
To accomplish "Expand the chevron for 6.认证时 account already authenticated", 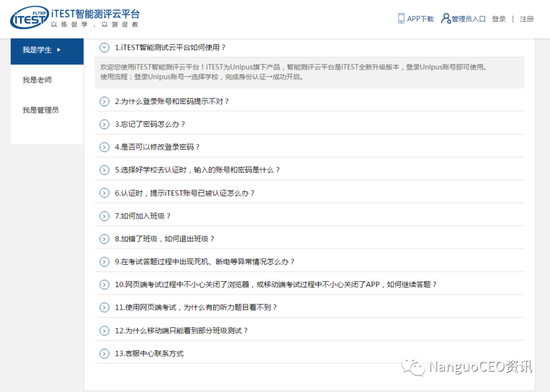I will [104, 193].
